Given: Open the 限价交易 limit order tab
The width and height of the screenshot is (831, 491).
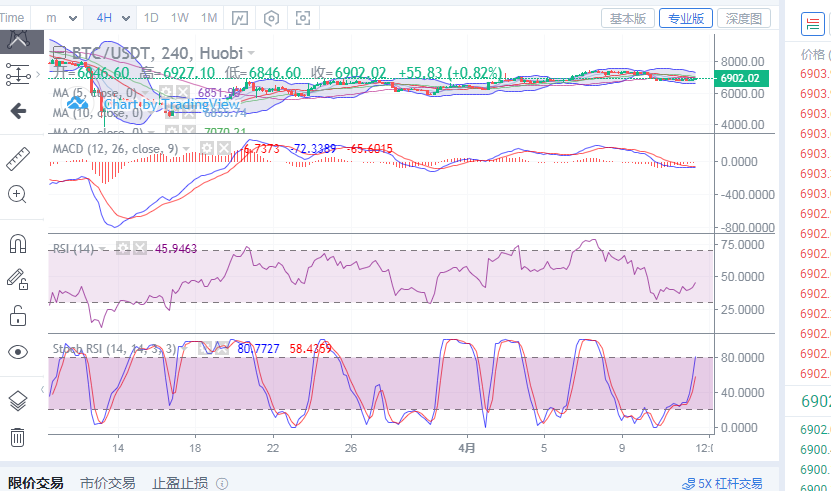Looking at the screenshot, I should point(36,483).
